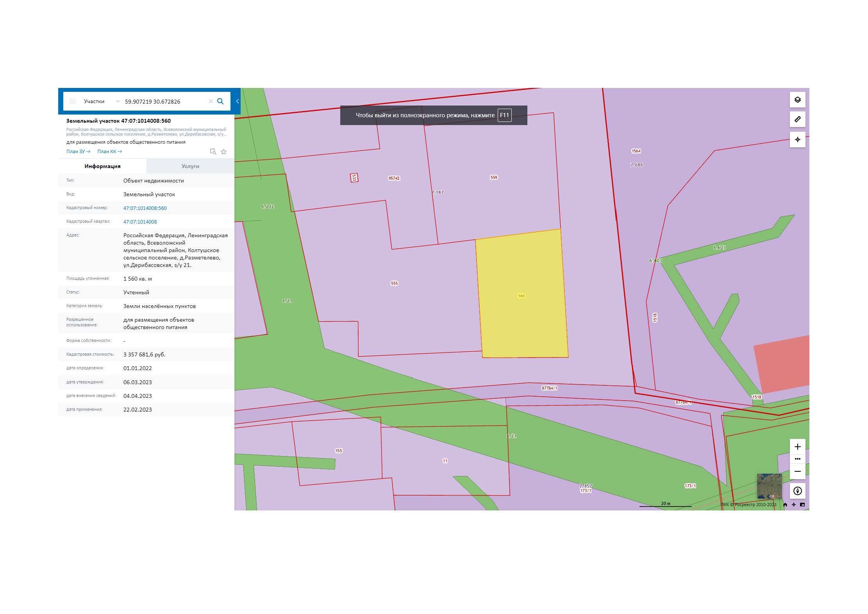Click the status value Учтенный
The height and width of the screenshot is (614, 868).
136,292
